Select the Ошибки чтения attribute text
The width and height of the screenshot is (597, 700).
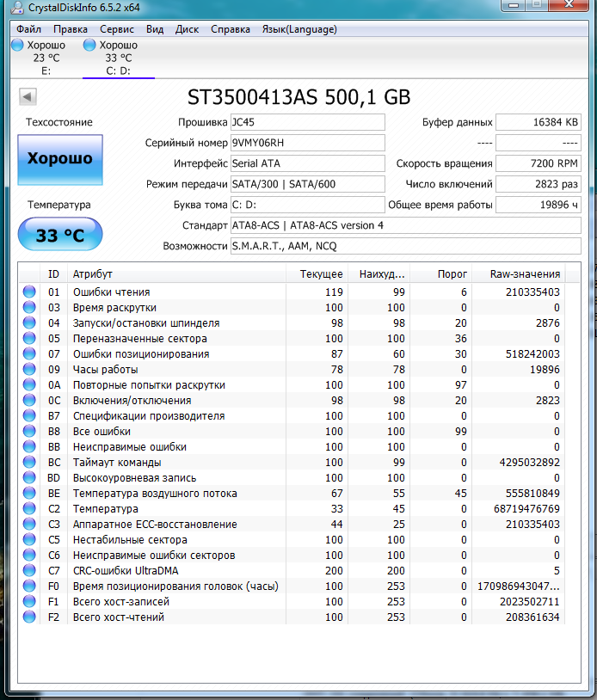click(x=112, y=292)
